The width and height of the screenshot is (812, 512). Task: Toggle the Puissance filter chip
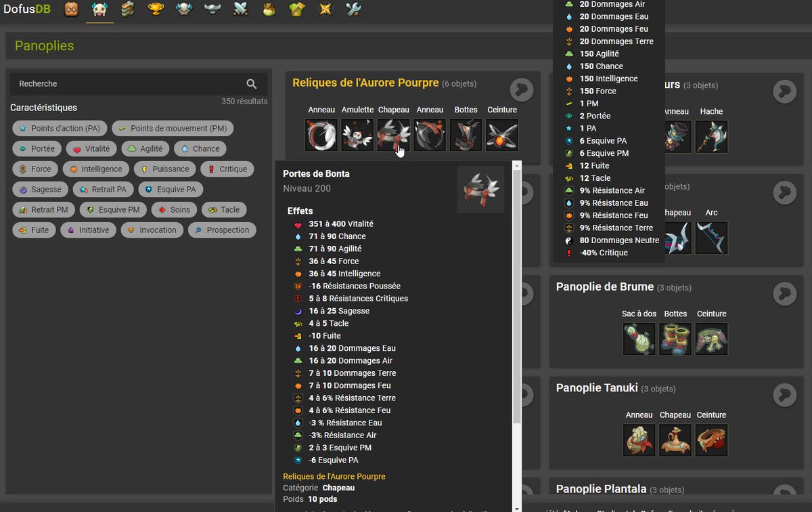point(164,169)
